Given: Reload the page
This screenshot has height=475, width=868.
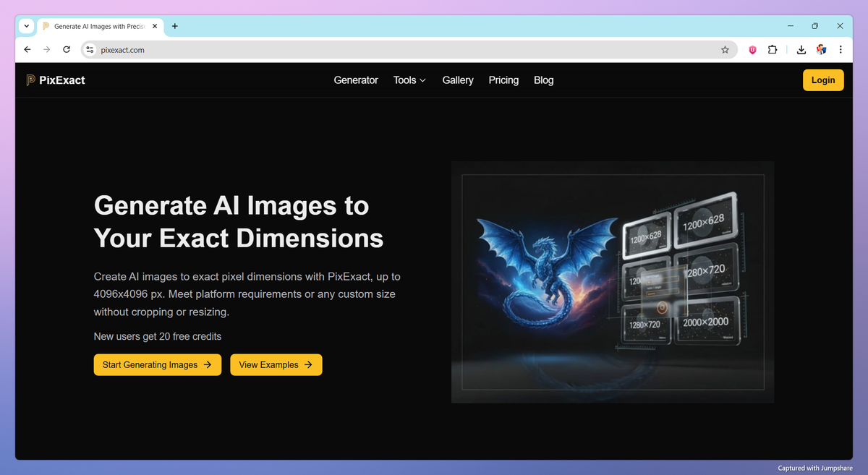Looking at the screenshot, I should pyautogui.click(x=66, y=49).
